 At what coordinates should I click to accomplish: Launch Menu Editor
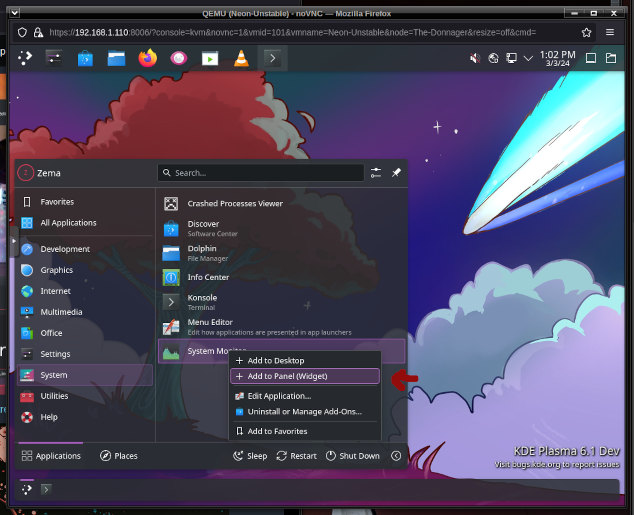(281, 327)
